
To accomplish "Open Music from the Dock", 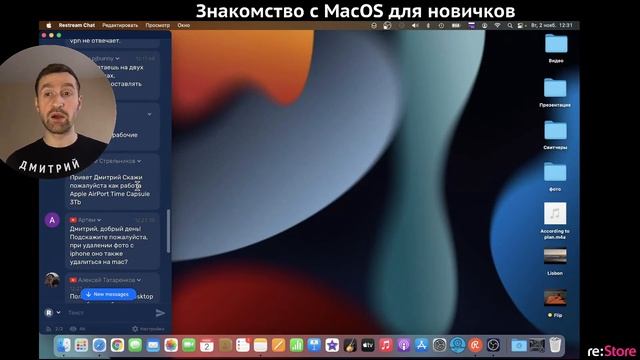I will pyautogui.click(x=386, y=345).
